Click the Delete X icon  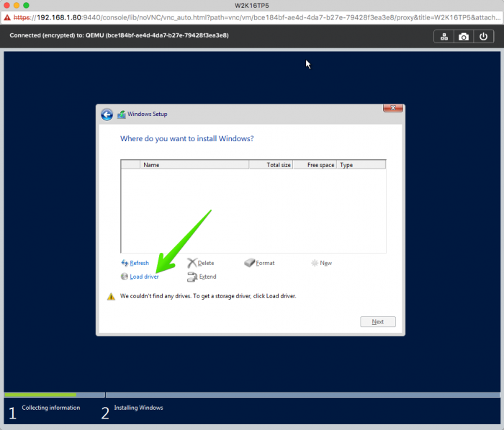pos(192,263)
